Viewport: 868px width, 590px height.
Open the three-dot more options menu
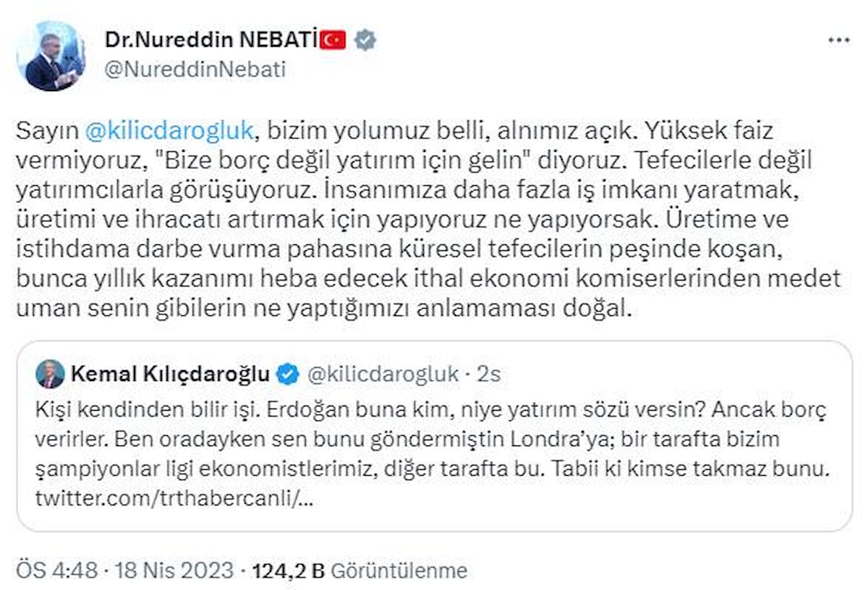coord(838,40)
